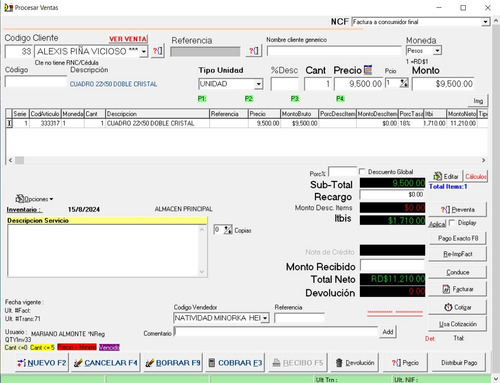Click the %Desc input field

click(284, 84)
